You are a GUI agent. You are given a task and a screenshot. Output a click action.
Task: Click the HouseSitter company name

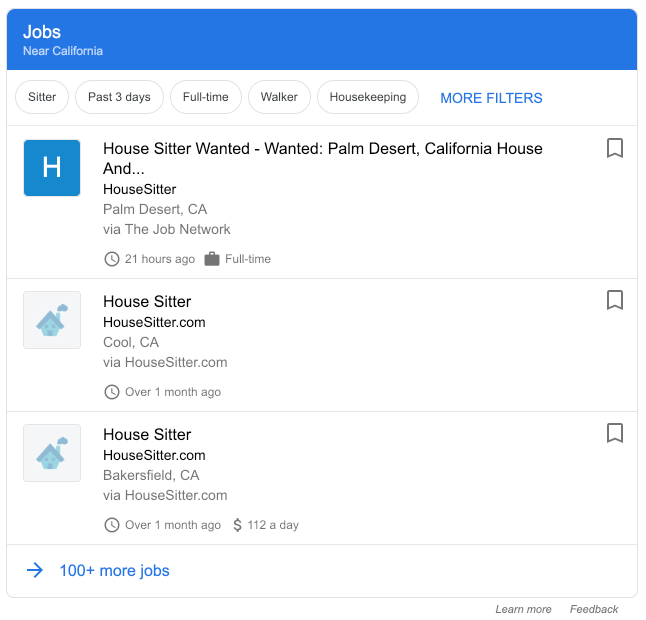click(x=140, y=189)
